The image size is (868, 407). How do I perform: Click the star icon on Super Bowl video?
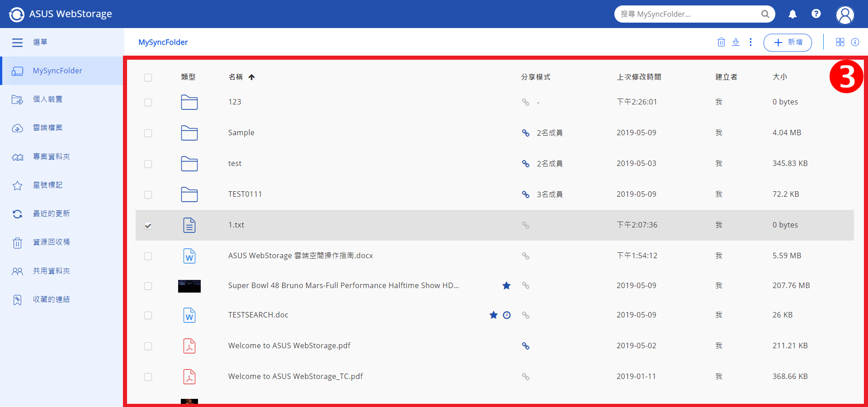click(x=506, y=285)
